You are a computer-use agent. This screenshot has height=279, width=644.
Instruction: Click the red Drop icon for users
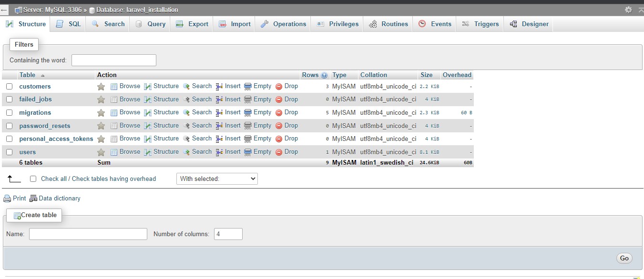(x=279, y=152)
